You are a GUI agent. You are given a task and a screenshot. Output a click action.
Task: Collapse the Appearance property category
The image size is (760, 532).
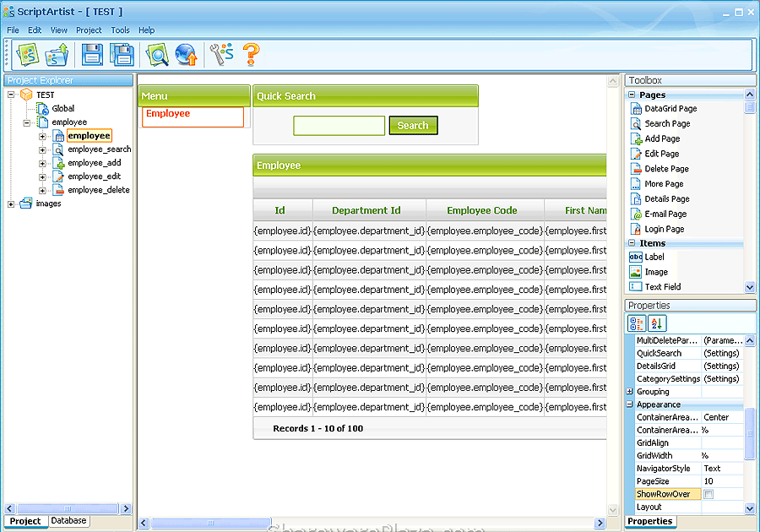point(630,404)
